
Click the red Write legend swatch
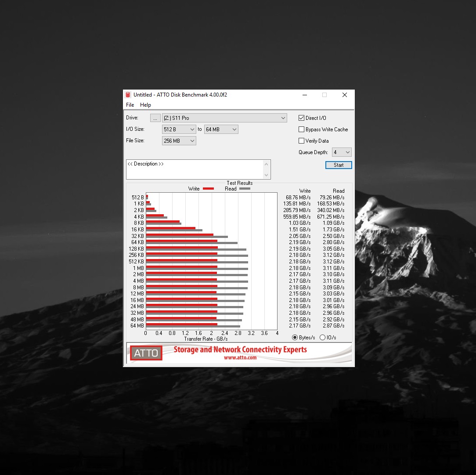coord(208,189)
